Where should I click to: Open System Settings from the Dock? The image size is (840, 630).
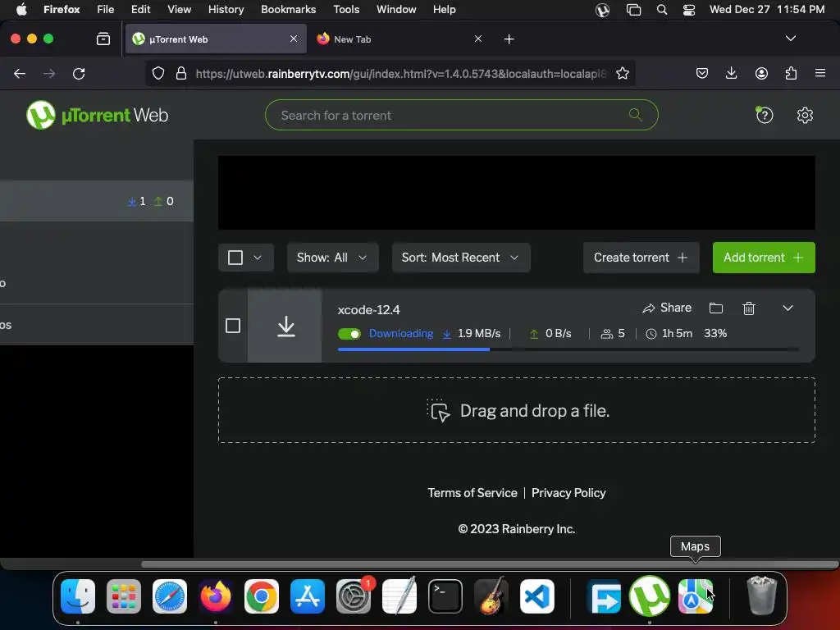[x=354, y=596]
